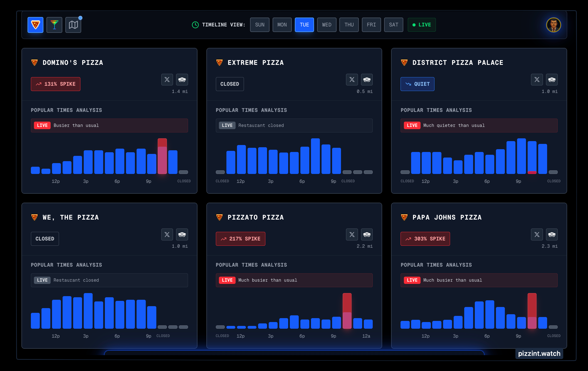The height and width of the screenshot is (371, 588).
Task: Click Pizzato Pizza '2.2 mi' distance
Action: (365, 246)
